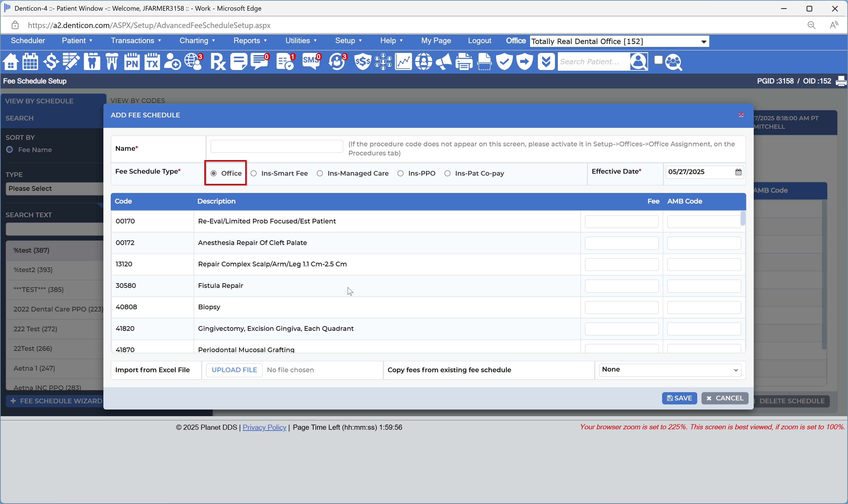Open the task checklist icon
This screenshot has width=848, height=504.
point(286,62)
